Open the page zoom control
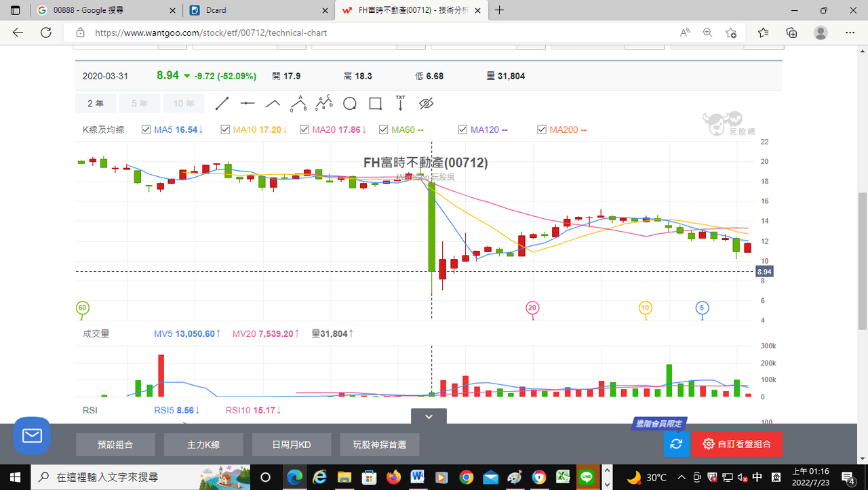The height and width of the screenshot is (490, 868). point(708,33)
